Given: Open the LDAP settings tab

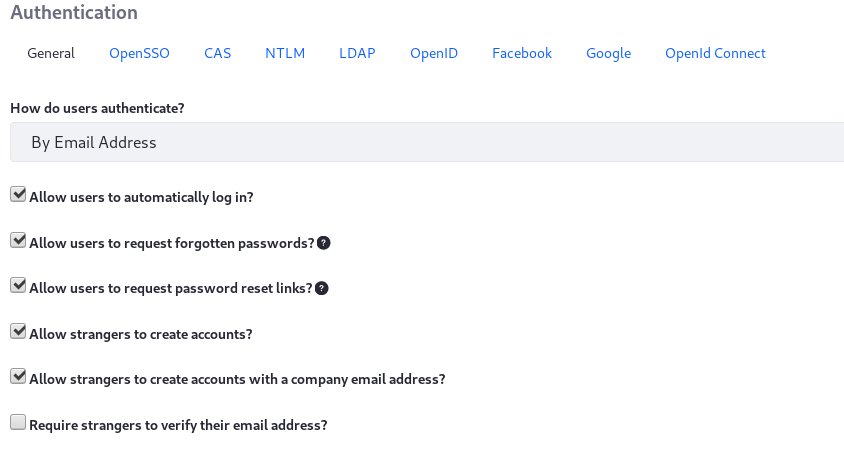Looking at the screenshot, I should [357, 53].
